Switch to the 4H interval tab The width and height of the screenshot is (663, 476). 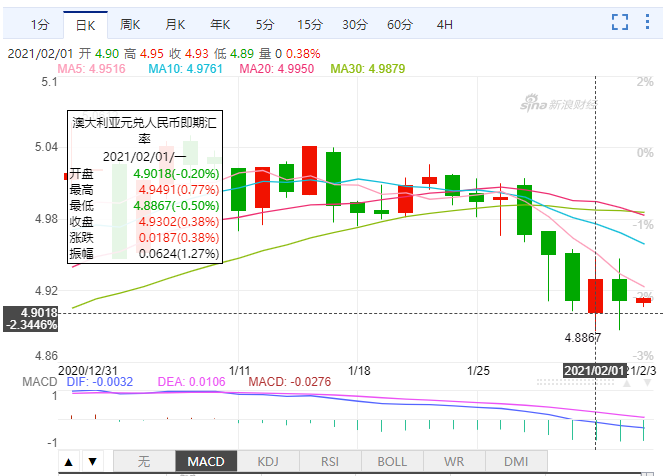(x=444, y=25)
